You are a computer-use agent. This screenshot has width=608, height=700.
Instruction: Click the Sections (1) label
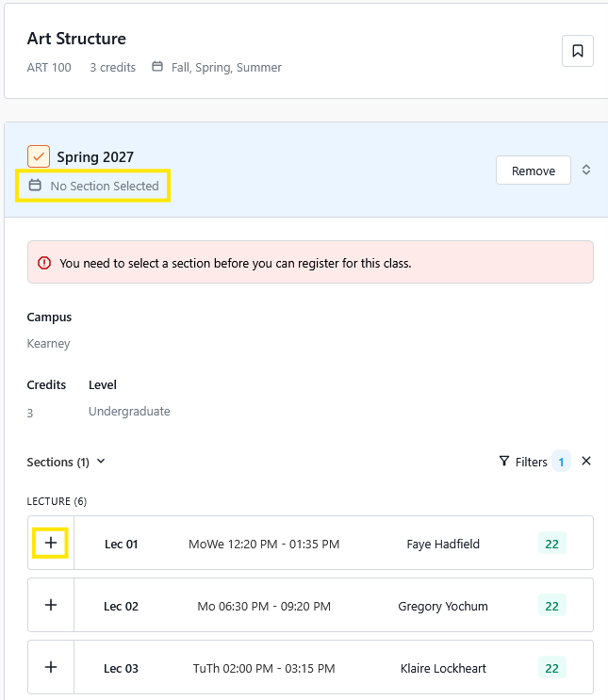point(58,462)
